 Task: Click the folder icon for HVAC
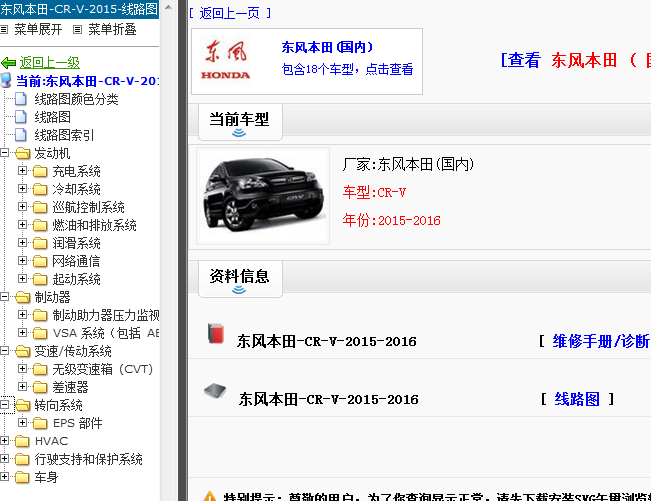[22, 441]
